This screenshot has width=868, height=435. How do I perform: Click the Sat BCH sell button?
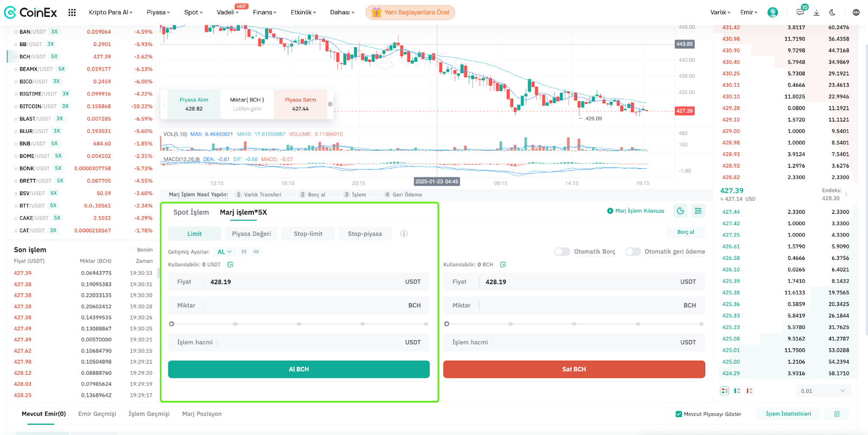point(574,369)
